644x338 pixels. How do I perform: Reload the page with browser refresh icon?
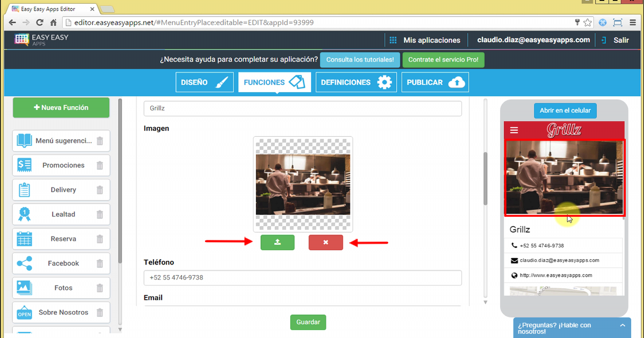pyautogui.click(x=40, y=23)
